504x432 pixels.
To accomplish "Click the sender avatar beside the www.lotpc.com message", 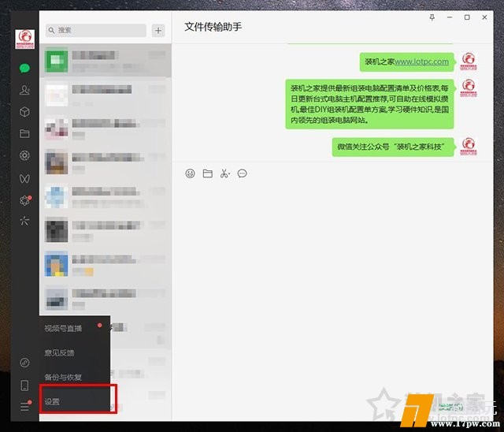I will (469, 61).
